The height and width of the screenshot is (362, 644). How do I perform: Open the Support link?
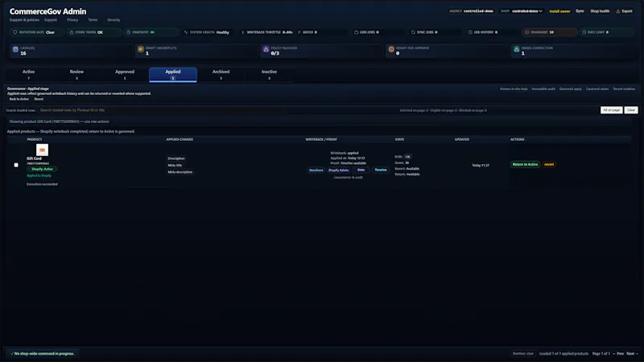(51, 19)
